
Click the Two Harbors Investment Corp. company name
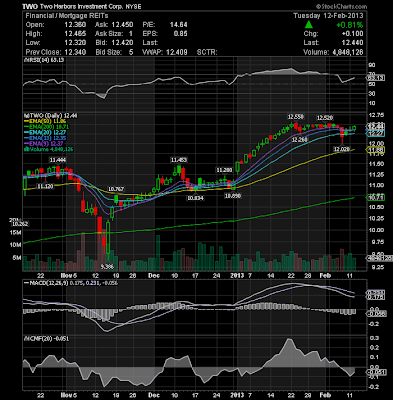(x=81, y=6)
